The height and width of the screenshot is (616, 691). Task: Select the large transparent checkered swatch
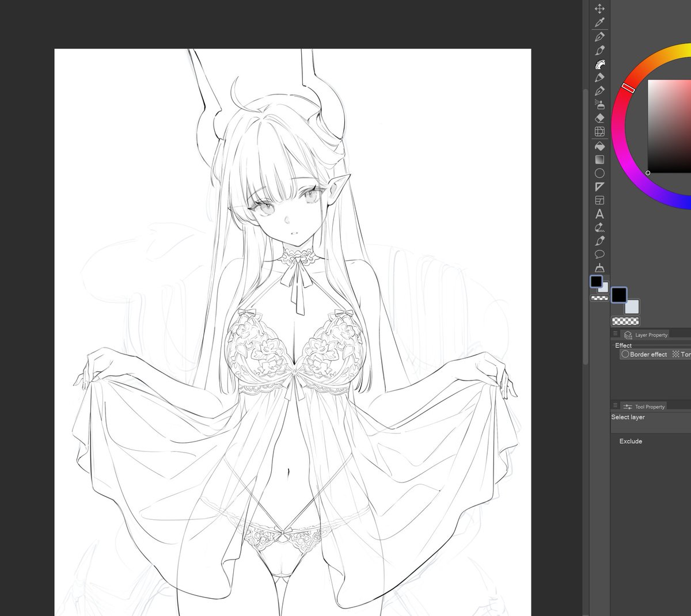click(x=625, y=321)
